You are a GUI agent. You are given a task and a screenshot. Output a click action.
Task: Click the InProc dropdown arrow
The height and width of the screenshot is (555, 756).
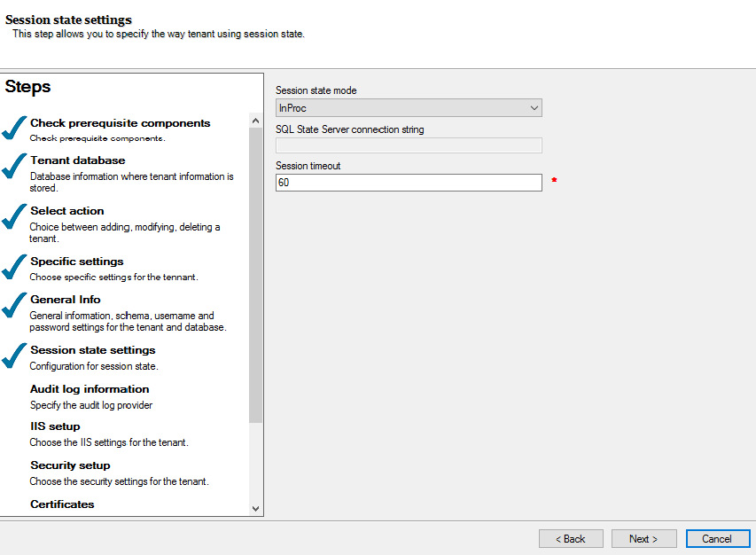[535, 106]
